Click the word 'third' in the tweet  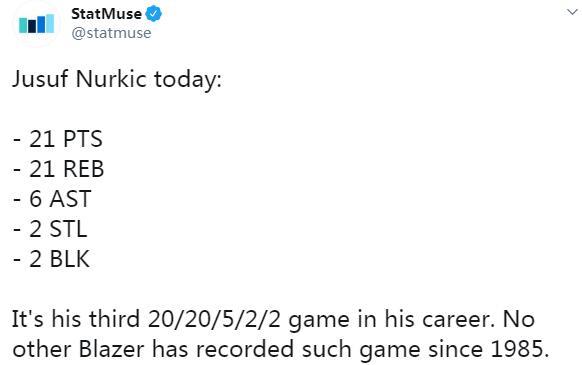point(114,319)
